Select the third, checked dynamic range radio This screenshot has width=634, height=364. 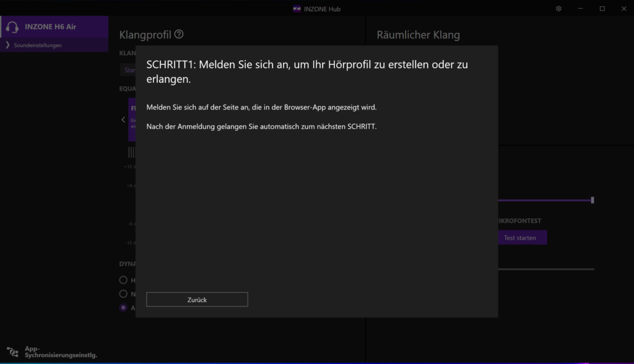pyautogui.click(x=123, y=308)
